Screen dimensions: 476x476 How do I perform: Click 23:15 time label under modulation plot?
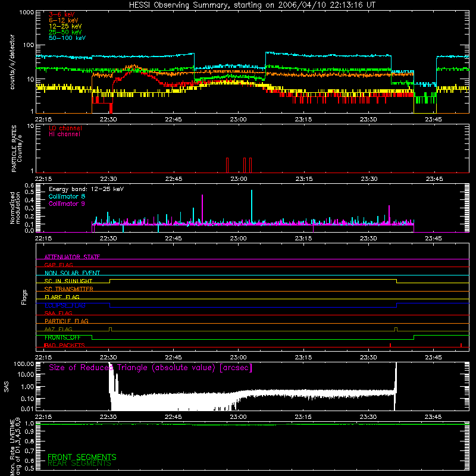point(303,239)
